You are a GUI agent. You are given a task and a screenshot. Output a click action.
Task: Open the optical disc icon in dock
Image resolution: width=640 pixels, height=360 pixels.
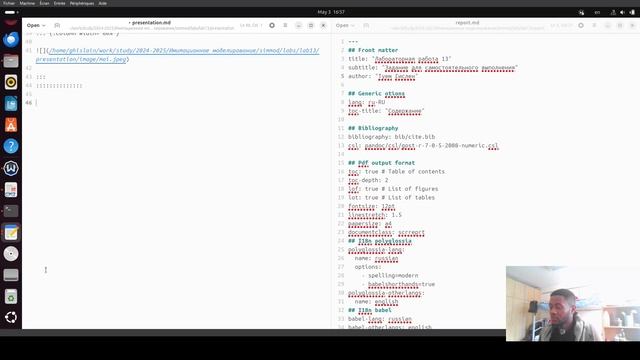point(11,254)
